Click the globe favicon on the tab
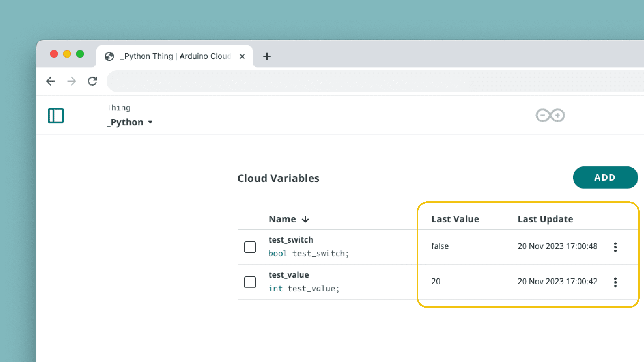The image size is (644, 362). pos(109,56)
